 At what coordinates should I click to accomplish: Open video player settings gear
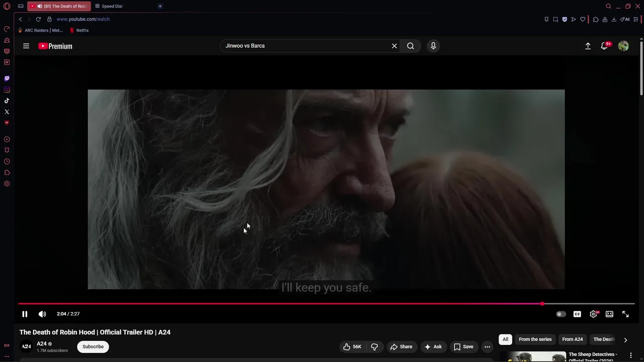click(x=594, y=314)
